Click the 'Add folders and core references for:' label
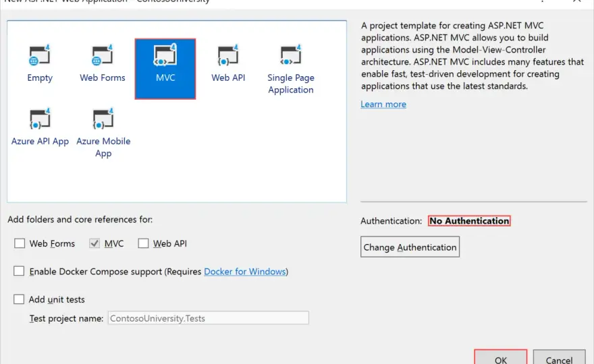This screenshot has height=364, width=594. 80,220
